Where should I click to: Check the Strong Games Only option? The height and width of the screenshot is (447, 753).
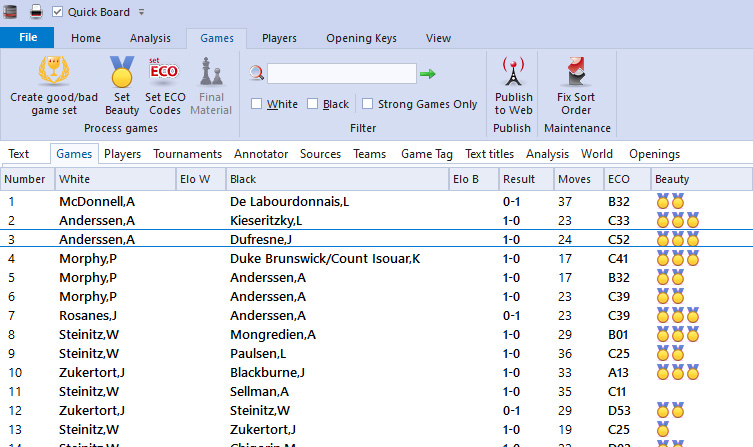click(368, 104)
